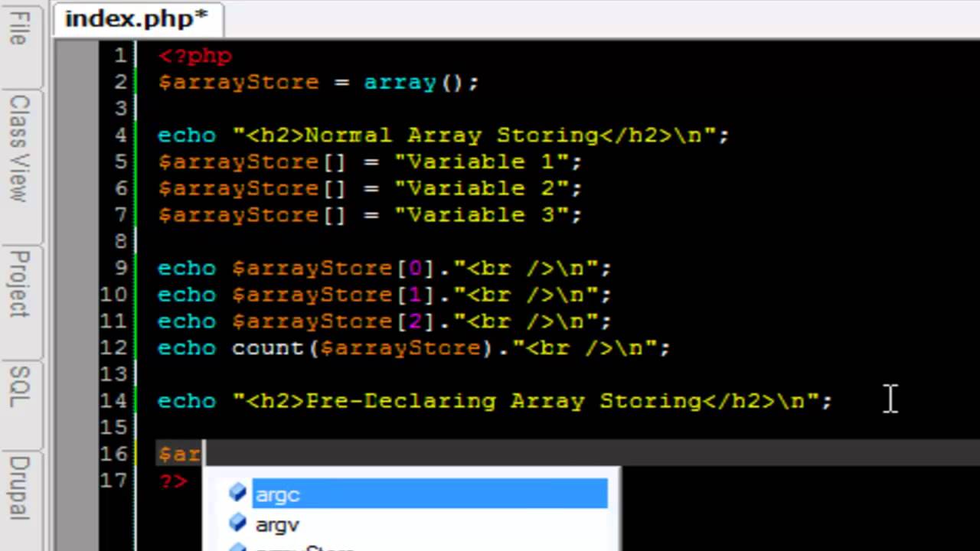Select argv in autocomplete list
980x551 pixels.
tap(277, 525)
